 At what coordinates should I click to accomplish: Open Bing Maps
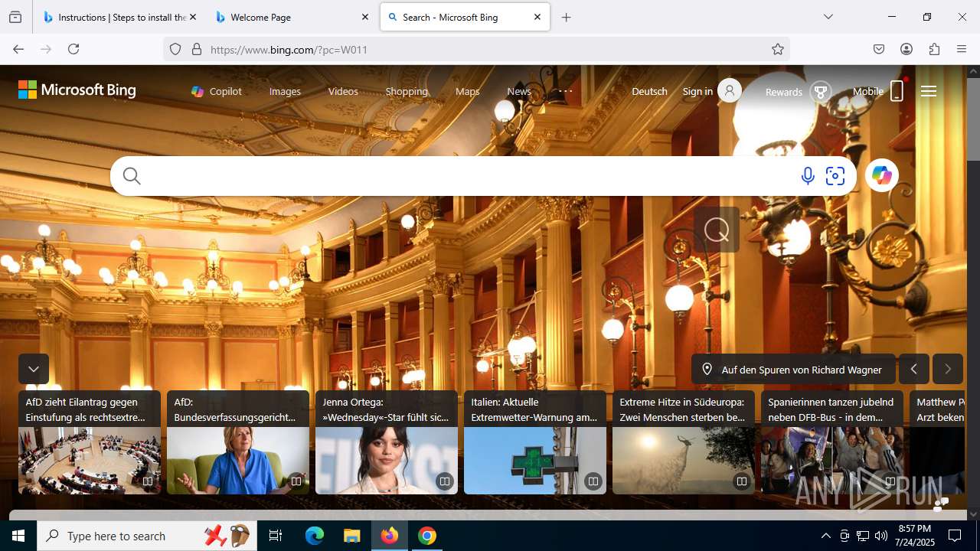(x=467, y=91)
